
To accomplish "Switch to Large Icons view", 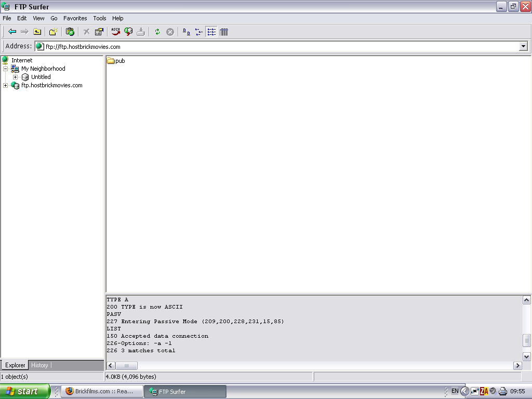I will point(187,32).
